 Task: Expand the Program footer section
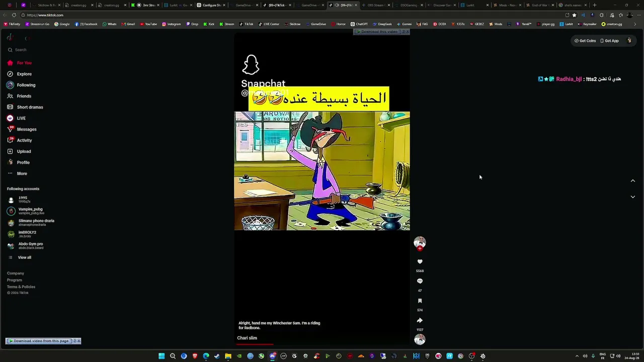pyautogui.click(x=15, y=280)
